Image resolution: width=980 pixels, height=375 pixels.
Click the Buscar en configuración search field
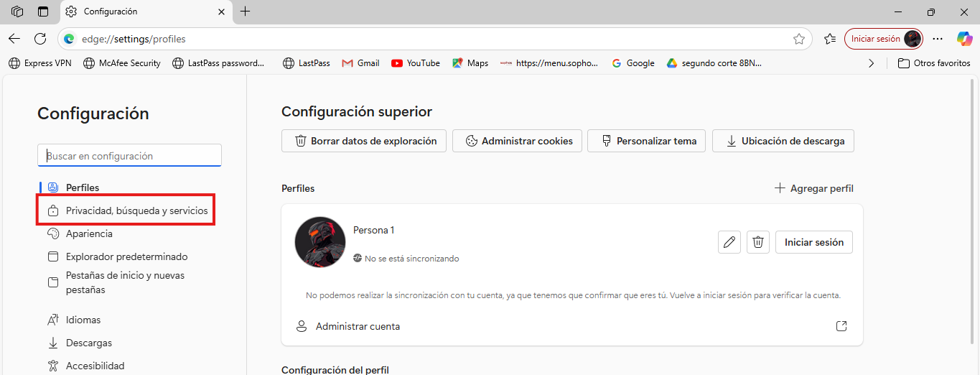click(129, 156)
